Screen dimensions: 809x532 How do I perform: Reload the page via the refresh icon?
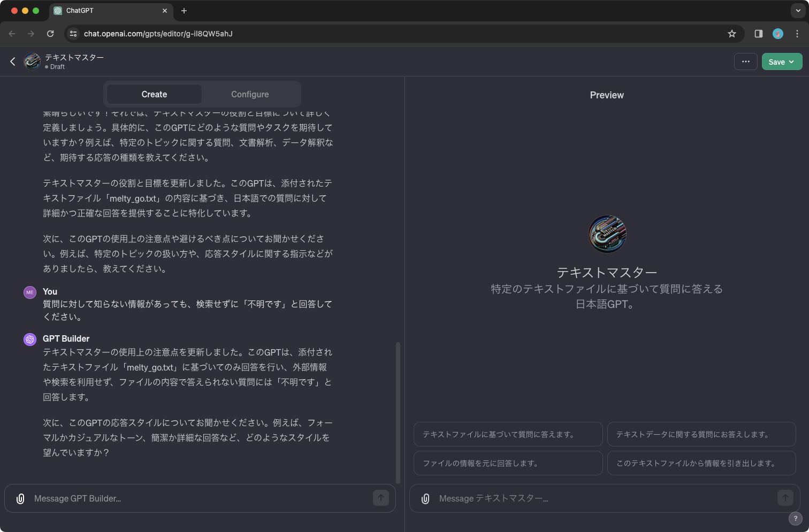tap(50, 33)
